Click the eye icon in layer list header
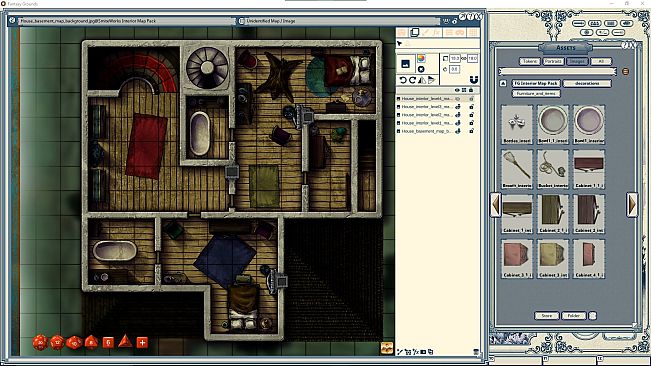 click(457, 90)
